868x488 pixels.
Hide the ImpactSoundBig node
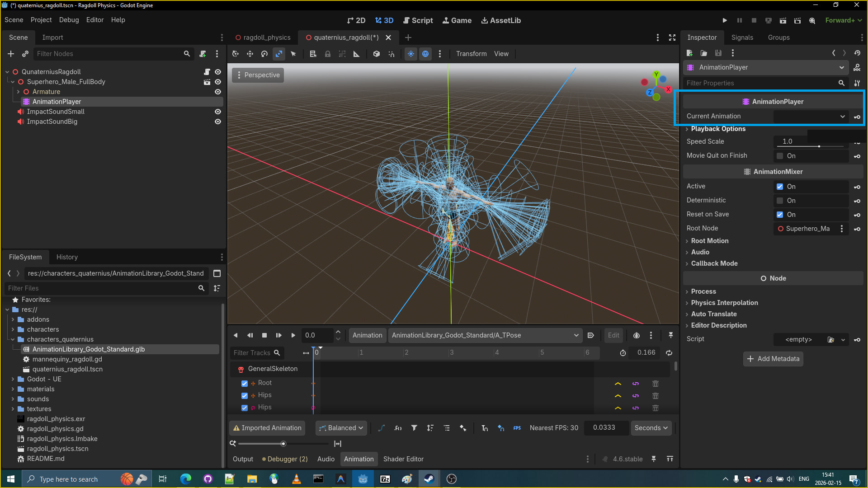click(218, 122)
